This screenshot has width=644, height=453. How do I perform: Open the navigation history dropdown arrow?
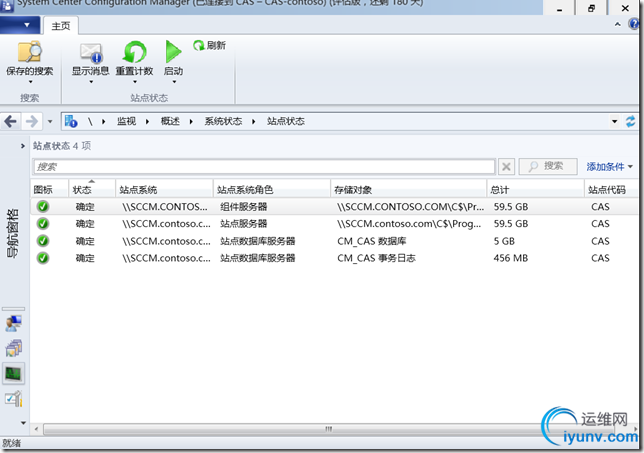tap(50, 122)
